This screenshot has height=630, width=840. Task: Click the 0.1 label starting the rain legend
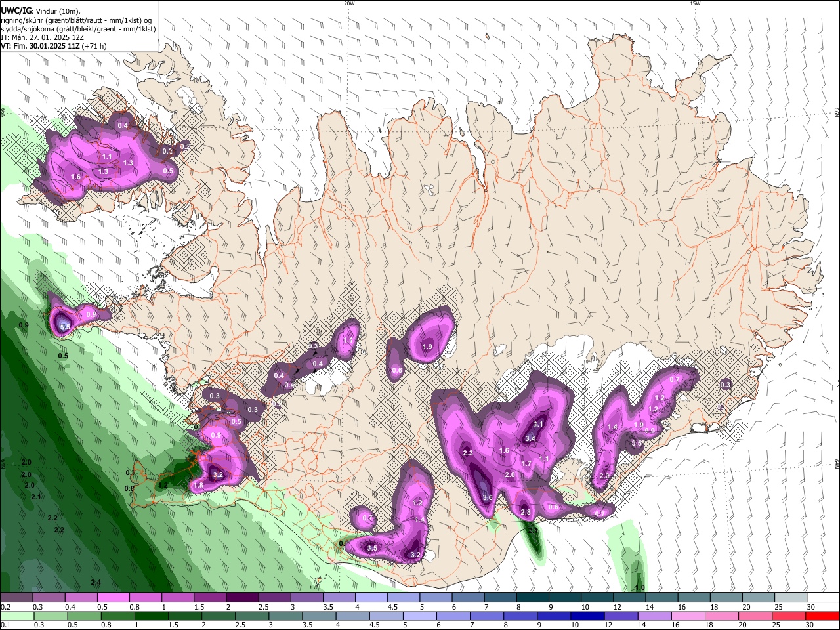click(5, 625)
